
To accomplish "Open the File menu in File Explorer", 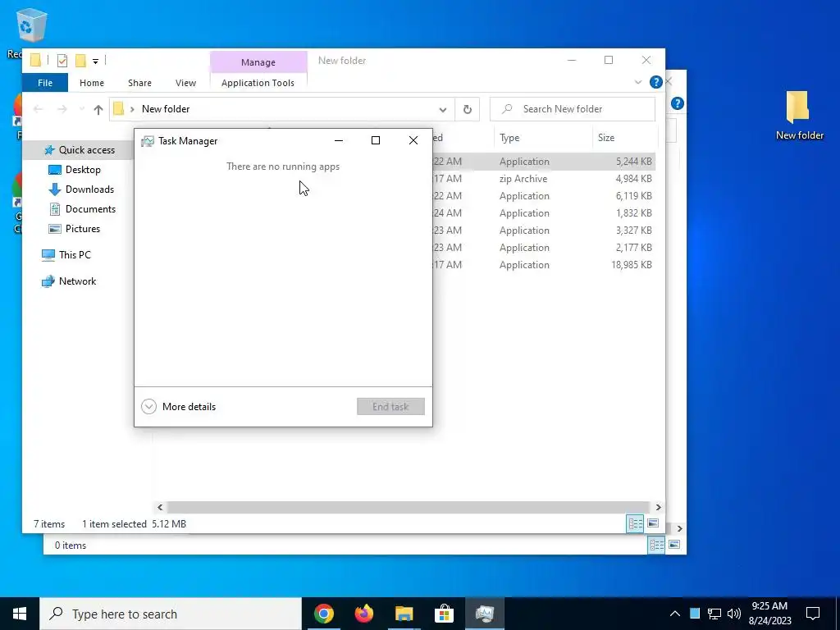I will pyautogui.click(x=45, y=83).
